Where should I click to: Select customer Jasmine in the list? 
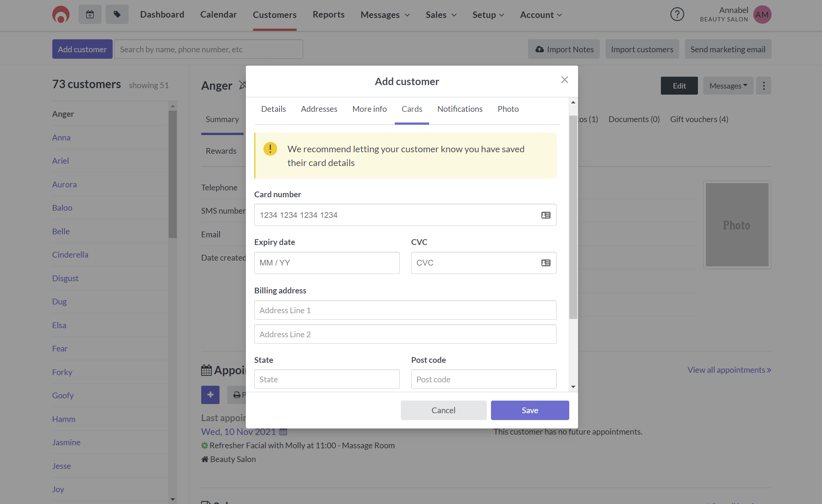[x=66, y=443]
